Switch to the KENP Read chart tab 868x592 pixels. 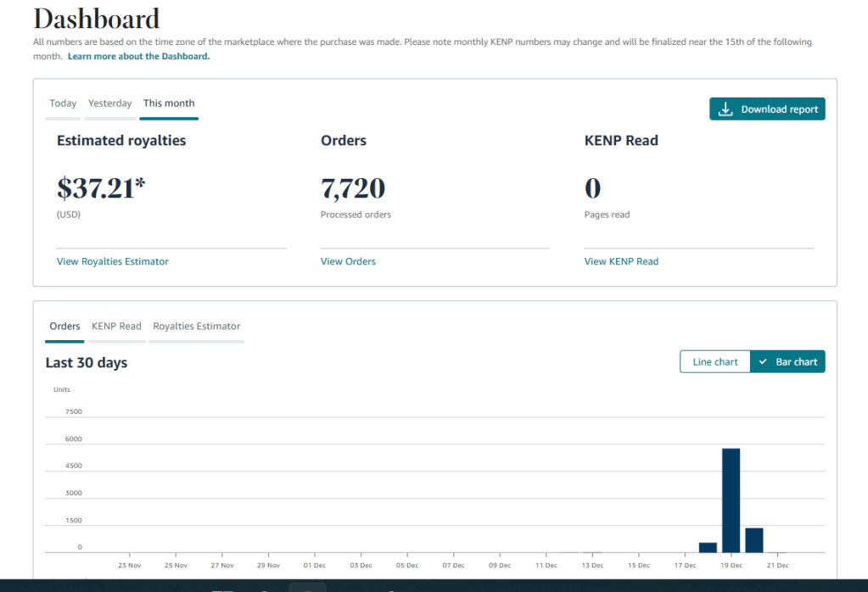click(116, 326)
